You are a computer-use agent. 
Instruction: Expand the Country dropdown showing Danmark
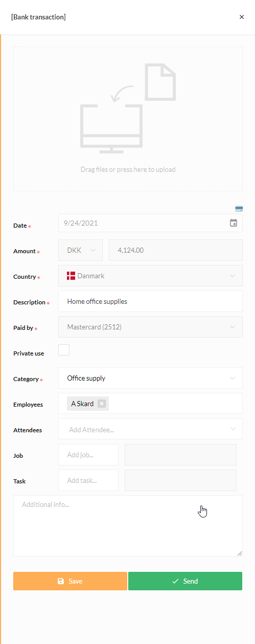click(151, 276)
